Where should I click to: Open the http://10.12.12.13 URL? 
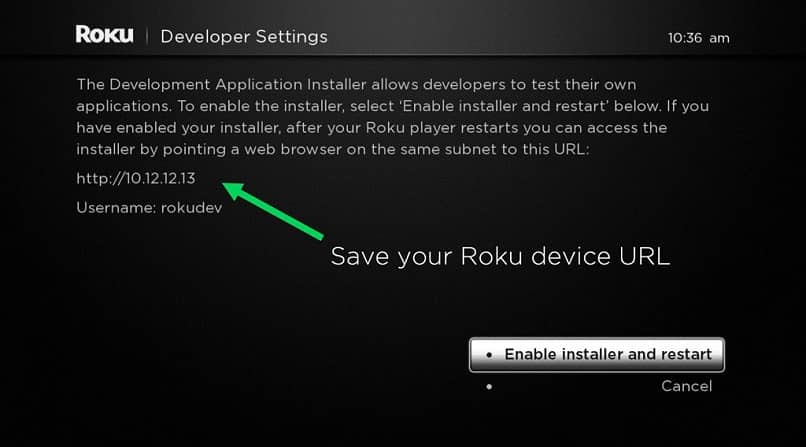pyautogui.click(x=138, y=179)
